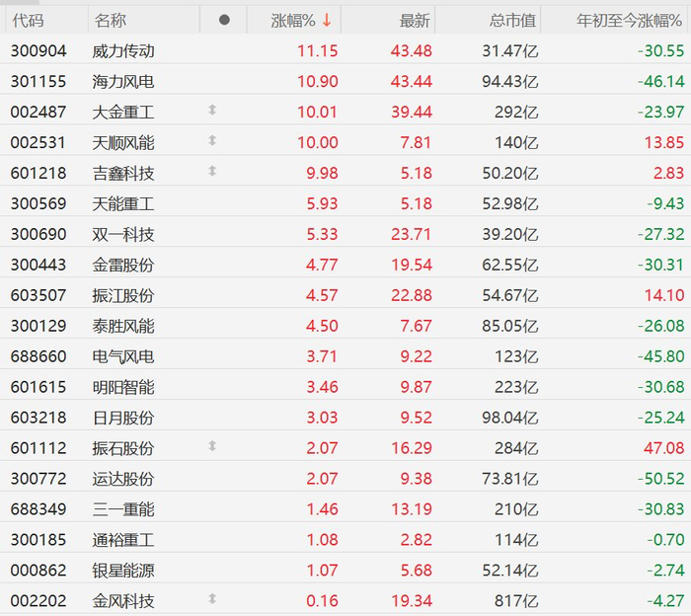Open stock 威力传动 row

345,50
